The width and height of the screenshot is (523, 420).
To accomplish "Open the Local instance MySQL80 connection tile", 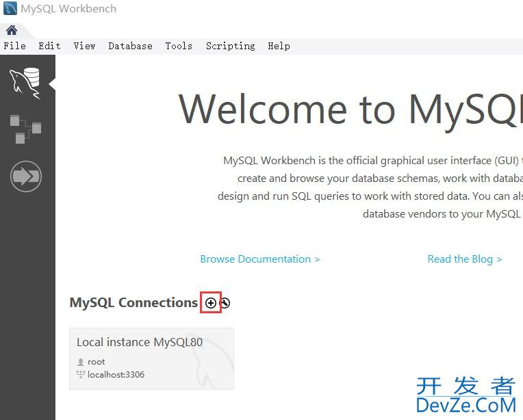I will point(151,358).
